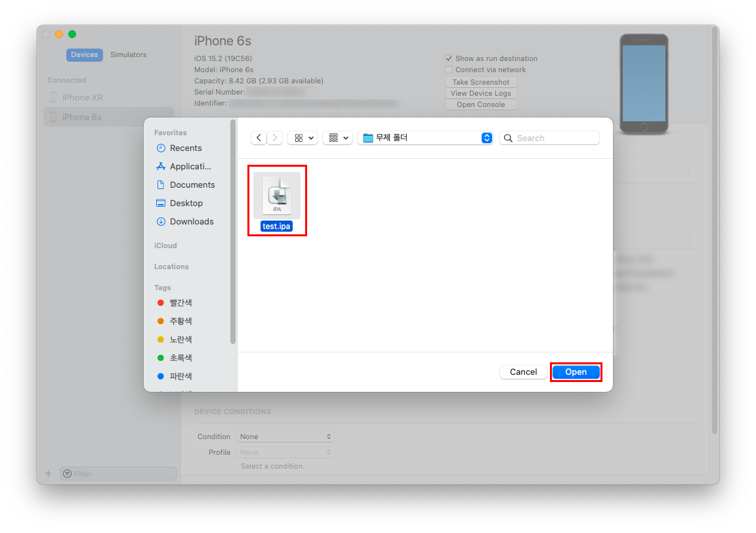Select iPhone 6s in Connected list
The image size is (756, 533).
[108, 117]
